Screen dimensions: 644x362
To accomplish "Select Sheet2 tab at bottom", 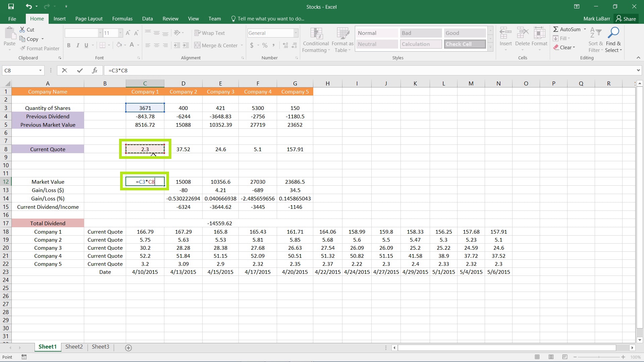I will [74, 347].
